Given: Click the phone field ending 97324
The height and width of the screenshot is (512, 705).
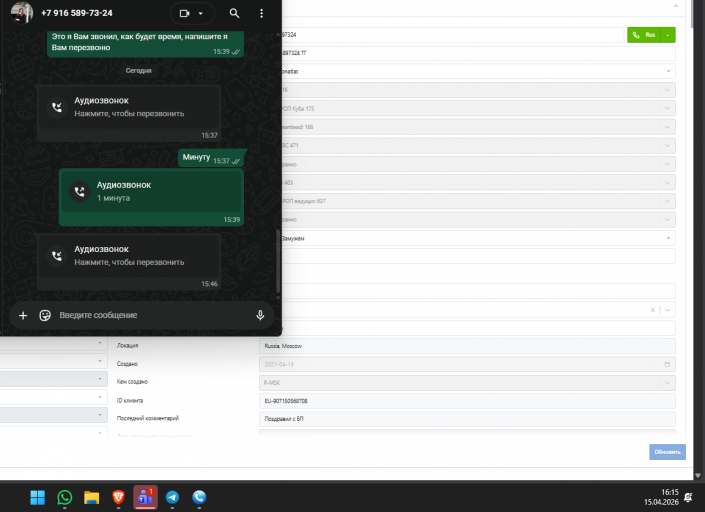Looking at the screenshot, I should click(452, 35).
